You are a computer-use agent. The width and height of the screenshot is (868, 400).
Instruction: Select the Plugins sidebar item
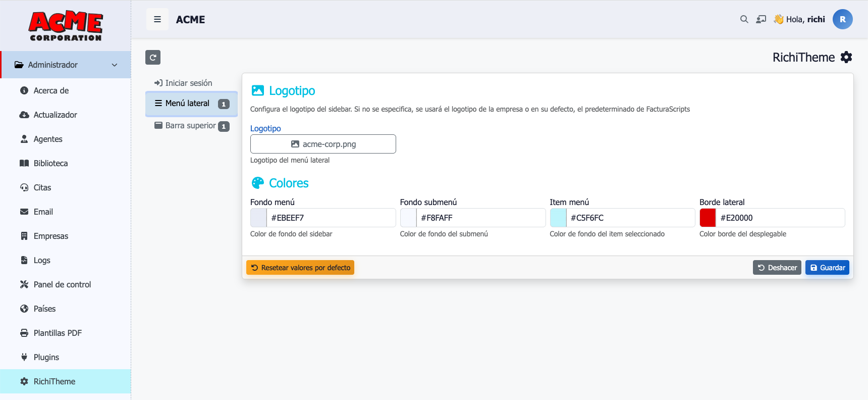click(46, 357)
